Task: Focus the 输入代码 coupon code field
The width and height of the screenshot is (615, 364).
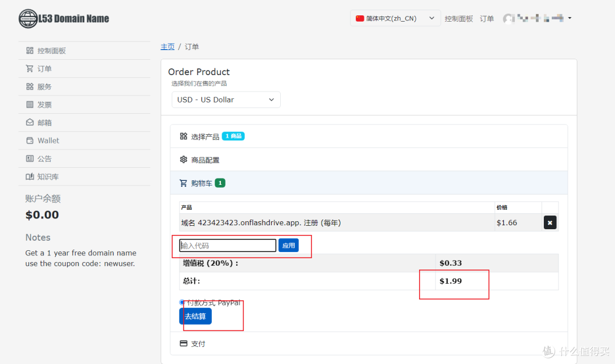Action: tap(227, 246)
